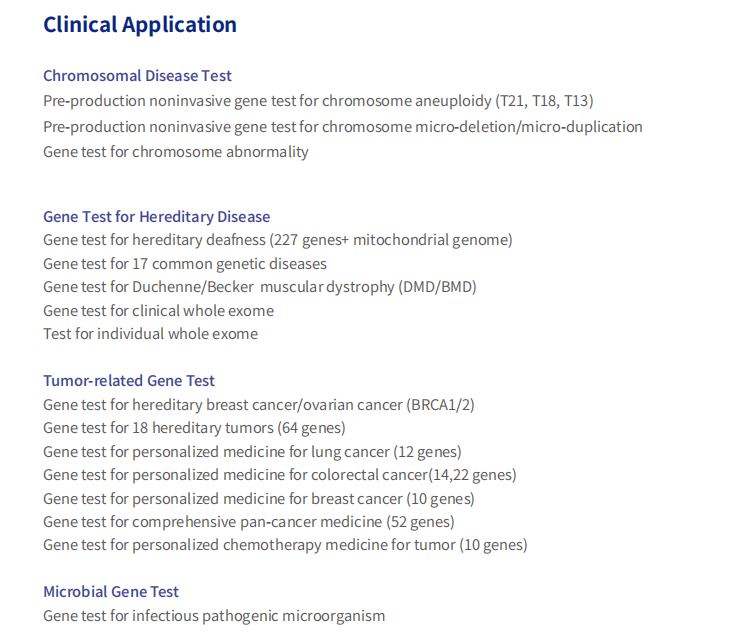This screenshot has height=635, width=750.
Task: Select personalized chemotherapy medicine for tumor line
Action: point(285,545)
